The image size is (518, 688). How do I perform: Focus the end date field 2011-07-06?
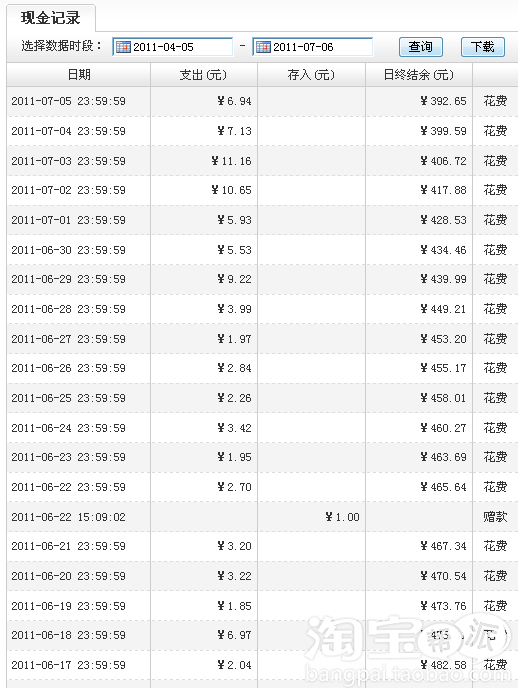pyautogui.click(x=313, y=47)
